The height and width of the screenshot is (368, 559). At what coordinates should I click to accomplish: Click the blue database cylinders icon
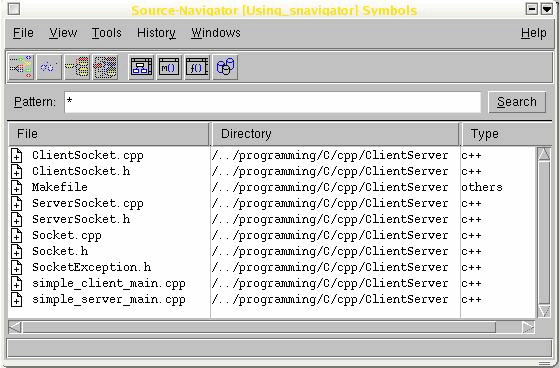point(225,67)
